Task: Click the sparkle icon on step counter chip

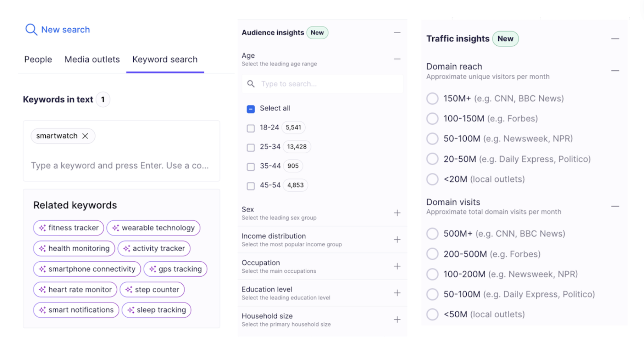Action: tap(128, 289)
